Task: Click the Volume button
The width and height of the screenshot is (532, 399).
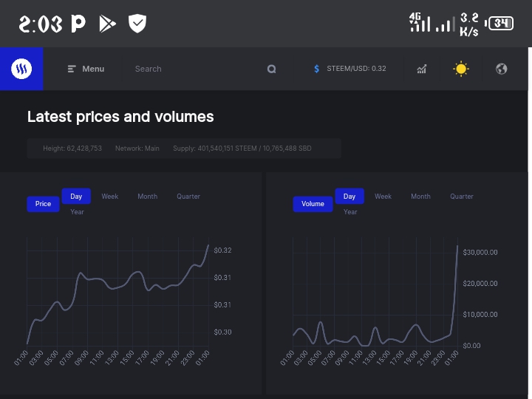Action: click(x=313, y=204)
